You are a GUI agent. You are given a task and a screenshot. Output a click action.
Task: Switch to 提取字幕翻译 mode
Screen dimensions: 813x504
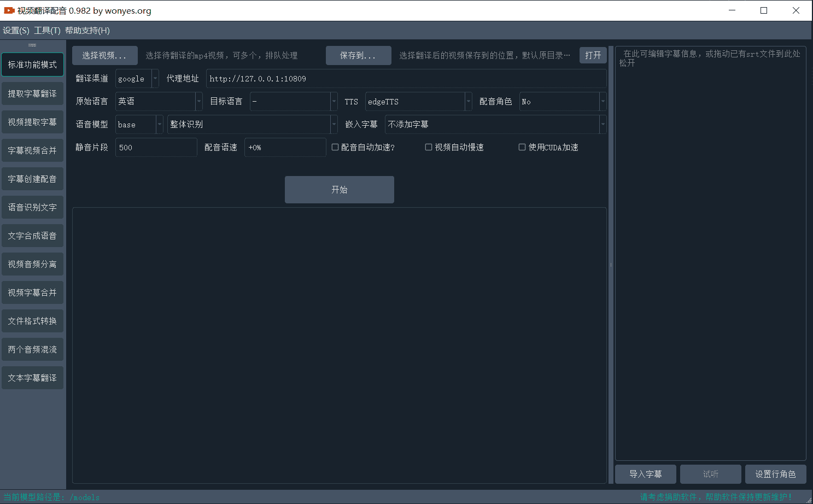32,93
